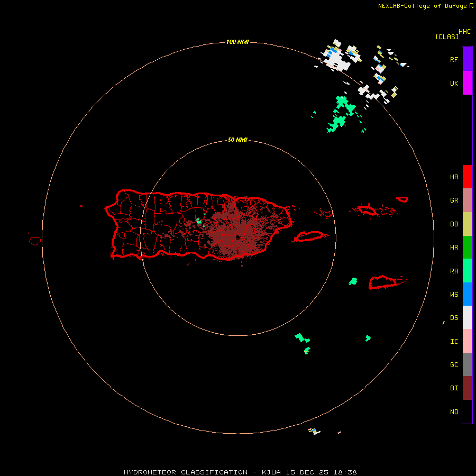Viewport: 476px width, 476px height.
Task: Click the "HR" legend label
Action: (454, 248)
